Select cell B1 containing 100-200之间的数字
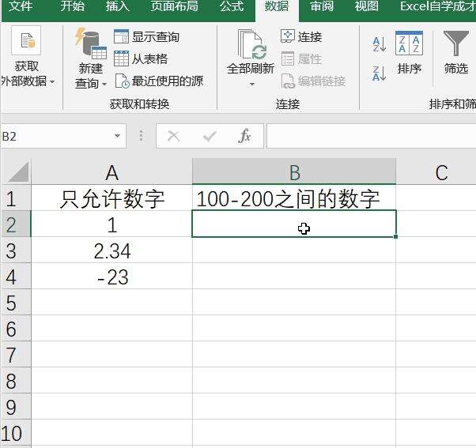 pyautogui.click(x=294, y=198)
